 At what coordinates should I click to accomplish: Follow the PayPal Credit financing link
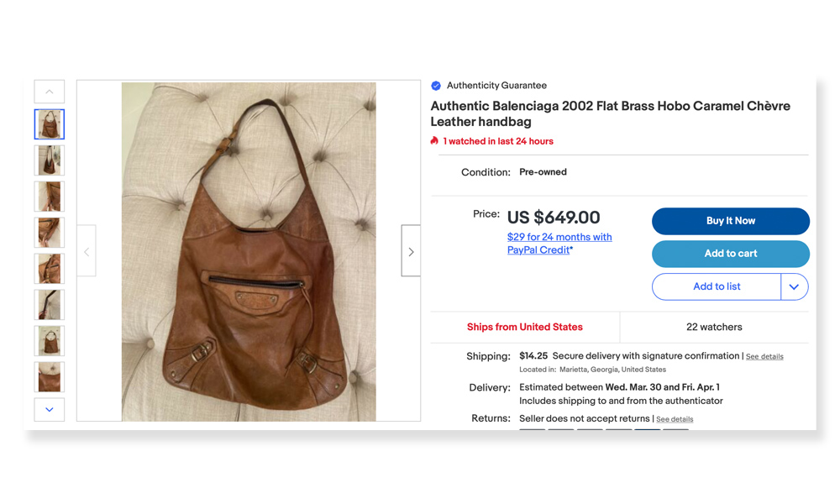click(559, 243)
